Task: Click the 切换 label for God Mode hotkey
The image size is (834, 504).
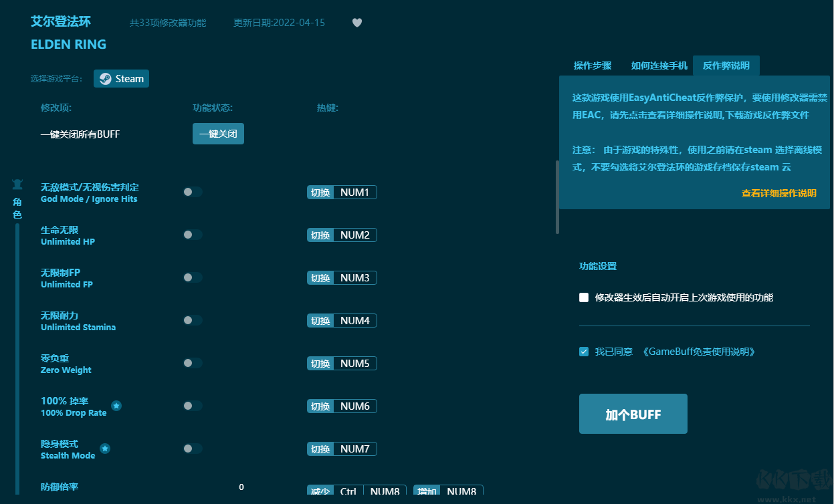Action: (x=320, y=193)
